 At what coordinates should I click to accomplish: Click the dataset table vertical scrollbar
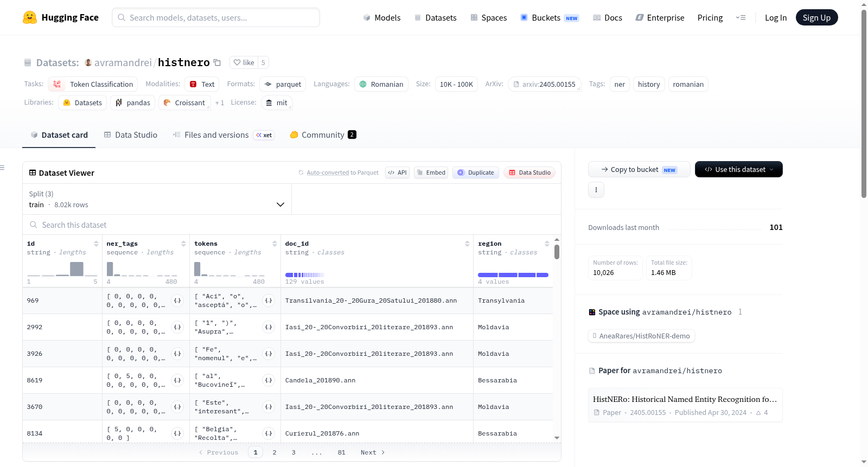[x=557, y=252]
